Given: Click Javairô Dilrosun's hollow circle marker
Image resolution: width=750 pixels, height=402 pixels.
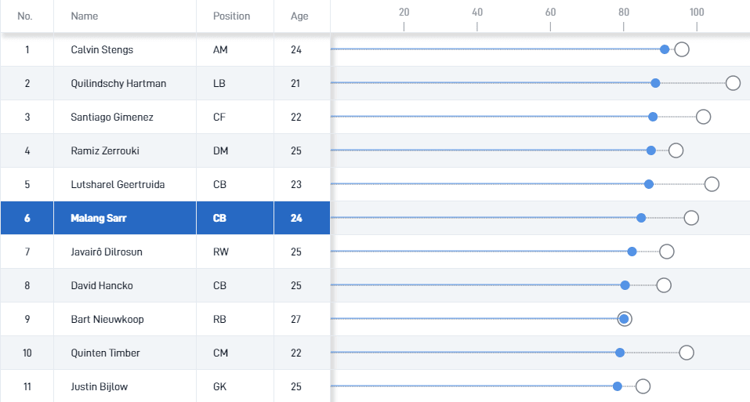Looking at the screenshot, I should pos(667,251).
